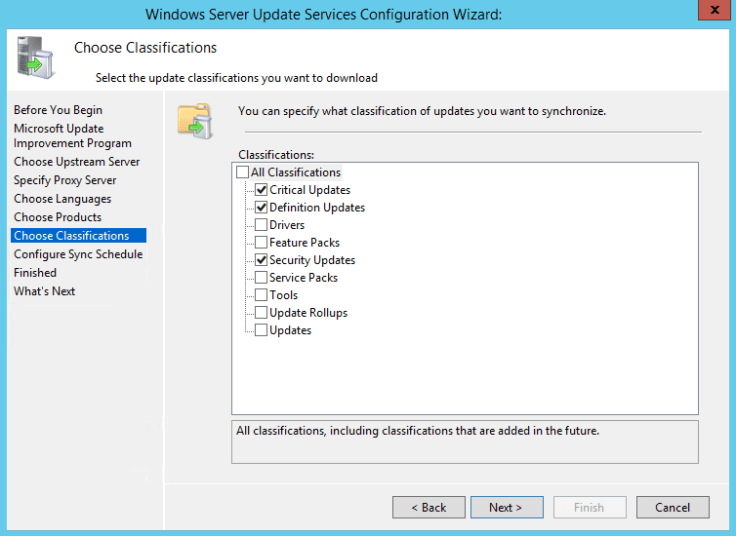
Task: Click the folder icon beside description text
Action: (195, 119)
